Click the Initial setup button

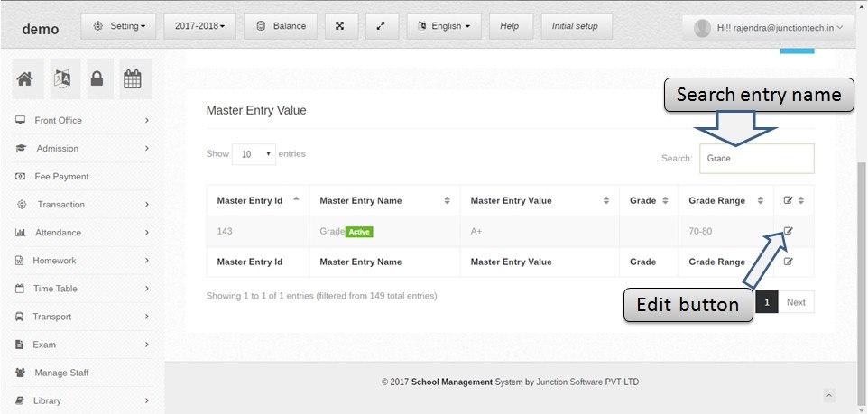(x=575, y=26)
